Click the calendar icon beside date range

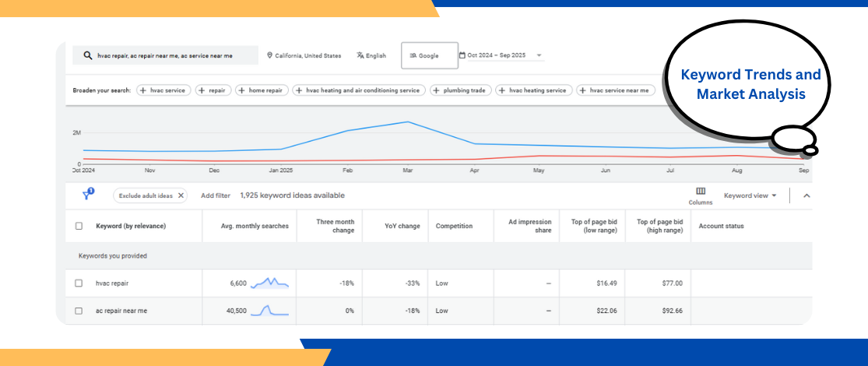pyautogui.click(x=462, y=56)
